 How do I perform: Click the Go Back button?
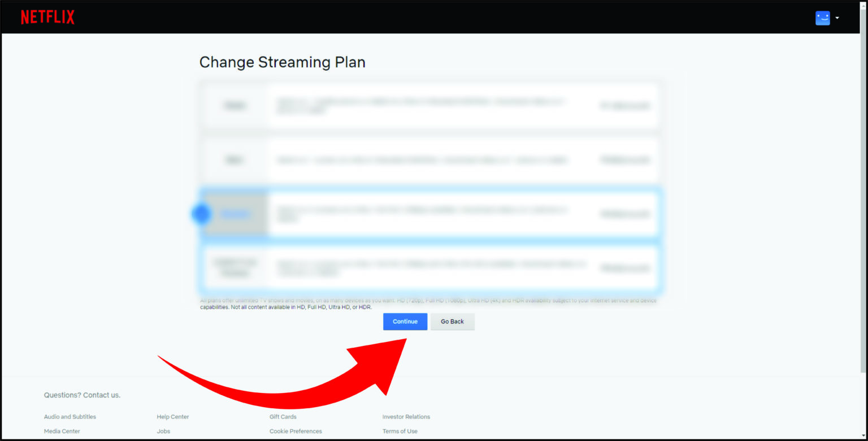click(452, 321)
